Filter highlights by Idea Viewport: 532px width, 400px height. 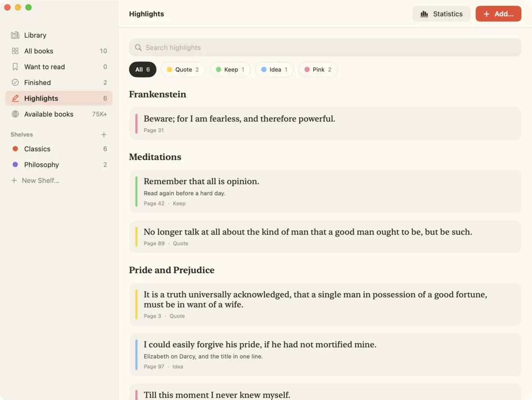[274, 70]
